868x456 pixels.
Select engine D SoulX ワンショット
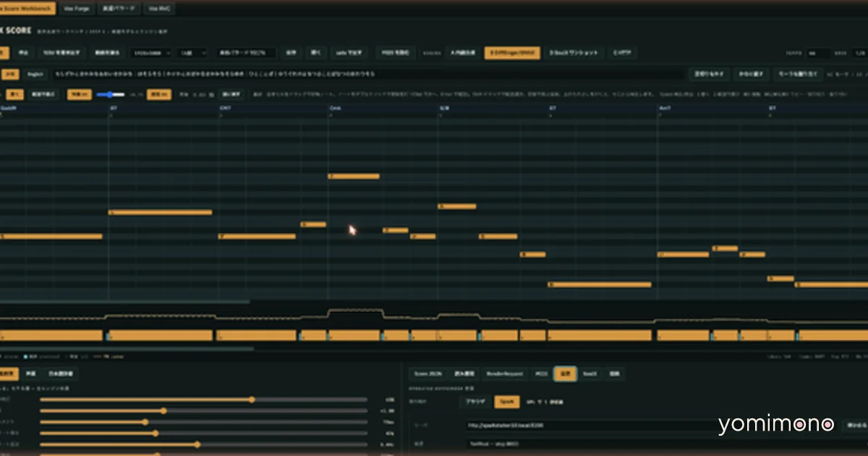click(575, 53)
